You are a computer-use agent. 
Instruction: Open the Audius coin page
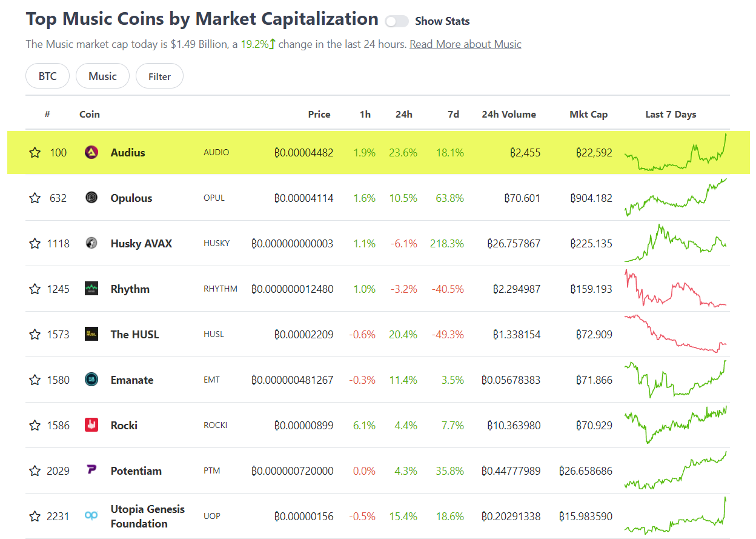coord(127,152)
